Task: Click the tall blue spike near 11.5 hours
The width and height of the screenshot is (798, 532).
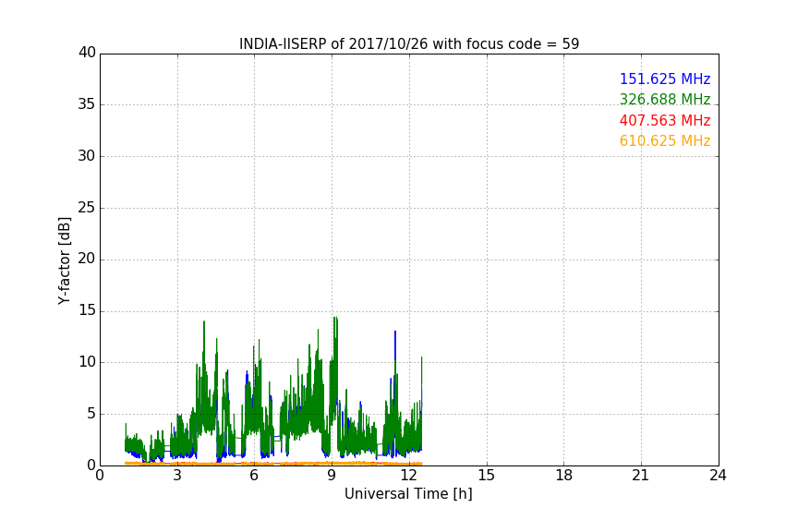Action: pyautogui.click(x=395, y=346)
